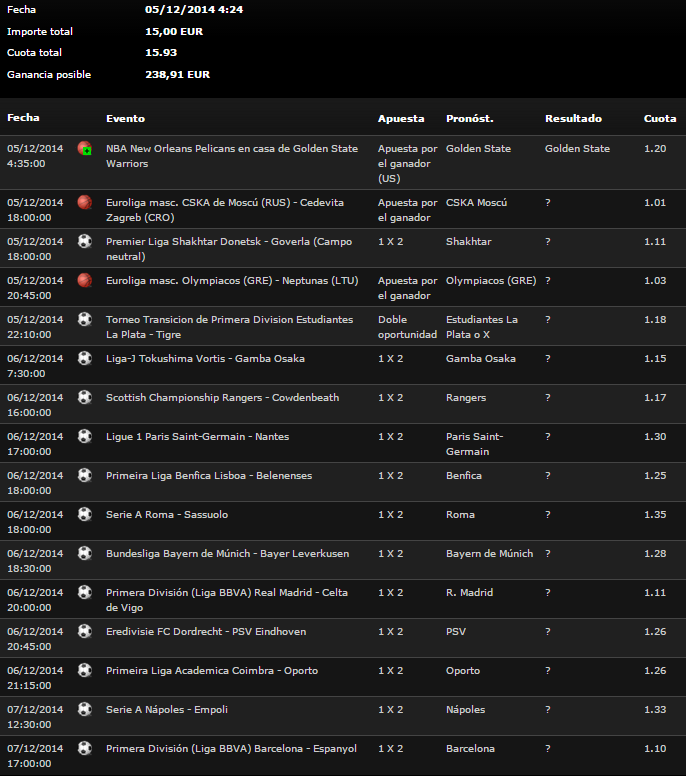Click the 1.01 odds value for CSKA Moscú
This screenshot has width=686, height=776.
click(x=655, y=202)
